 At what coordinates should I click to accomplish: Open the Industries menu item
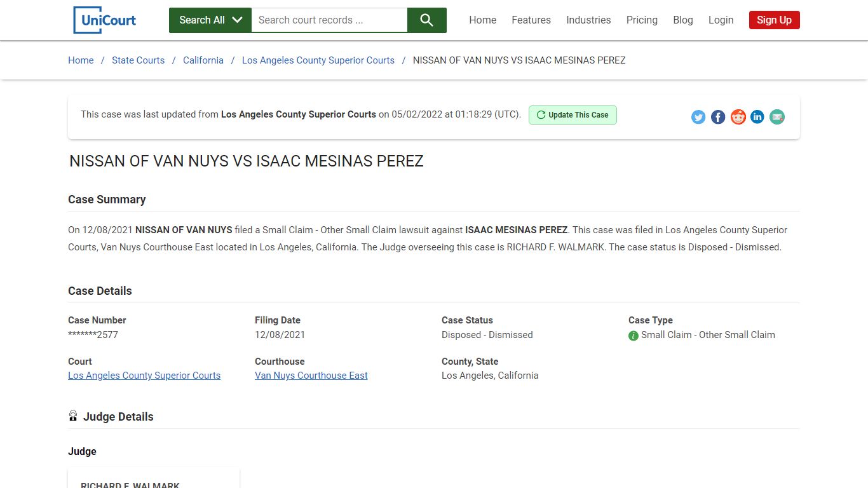point(588,20)
